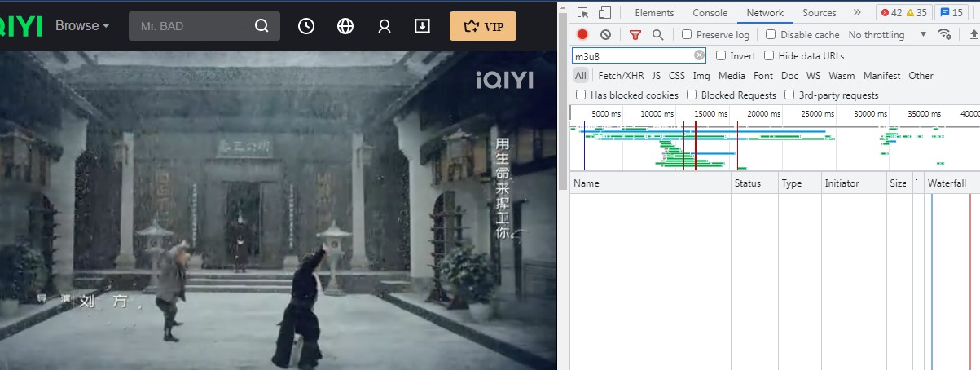
Task: Filter by Doc requests
Action: (789, 76)
